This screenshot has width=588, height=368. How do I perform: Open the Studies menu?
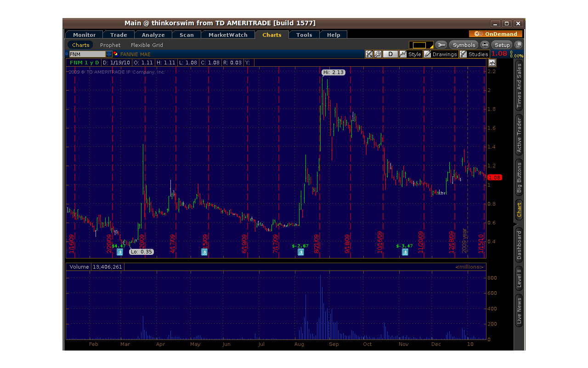coord(474,54)
